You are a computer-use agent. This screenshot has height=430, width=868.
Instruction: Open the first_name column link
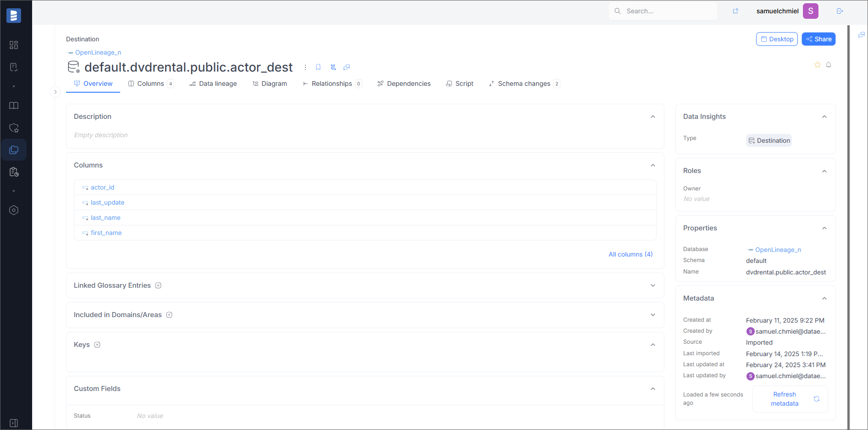pyautogui.click(x=106, y=233)
